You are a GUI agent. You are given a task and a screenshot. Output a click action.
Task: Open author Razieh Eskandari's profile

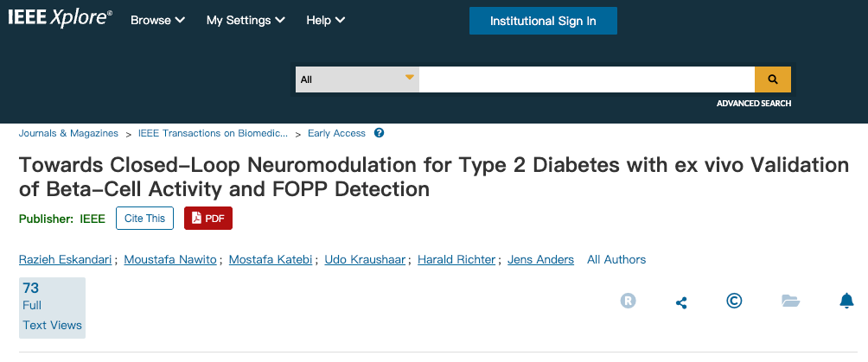(x=65, y=259)
